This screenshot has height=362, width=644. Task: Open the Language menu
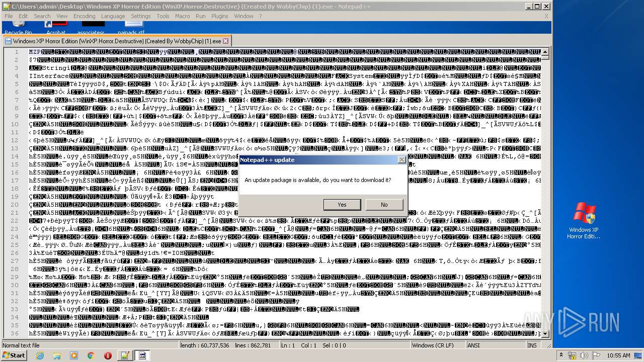point(113,16)
